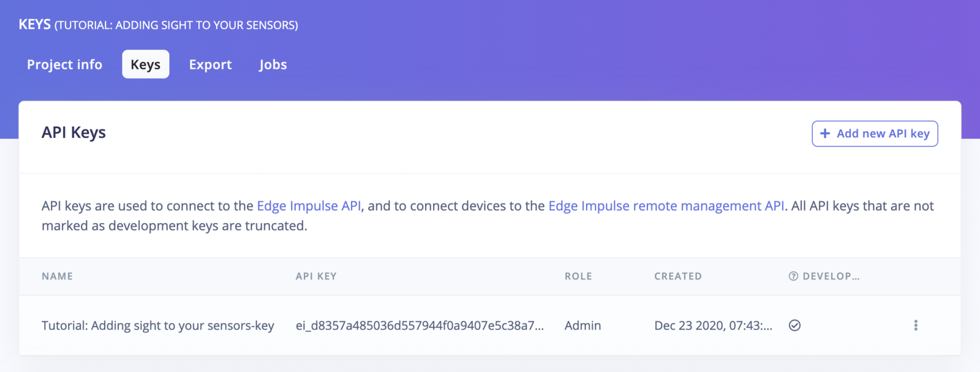Click the Add new API key button
Screen dimensions: 980x372
coord(875,134)
